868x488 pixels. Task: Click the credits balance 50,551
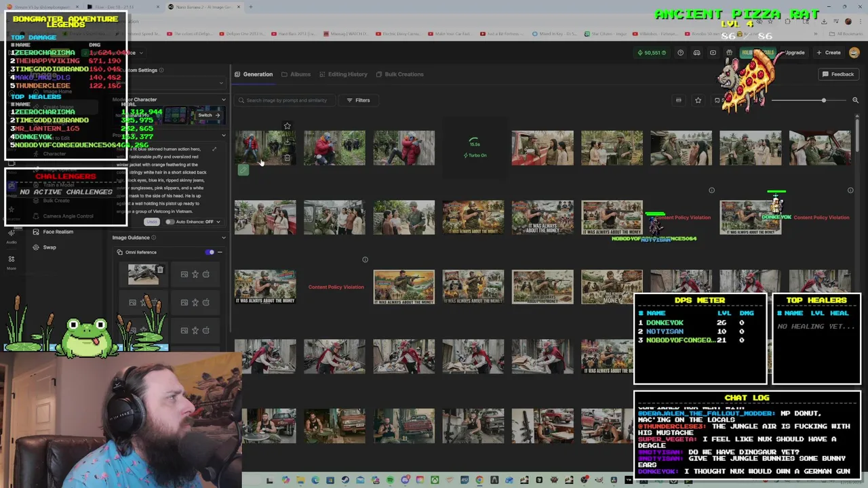point(652,53)
